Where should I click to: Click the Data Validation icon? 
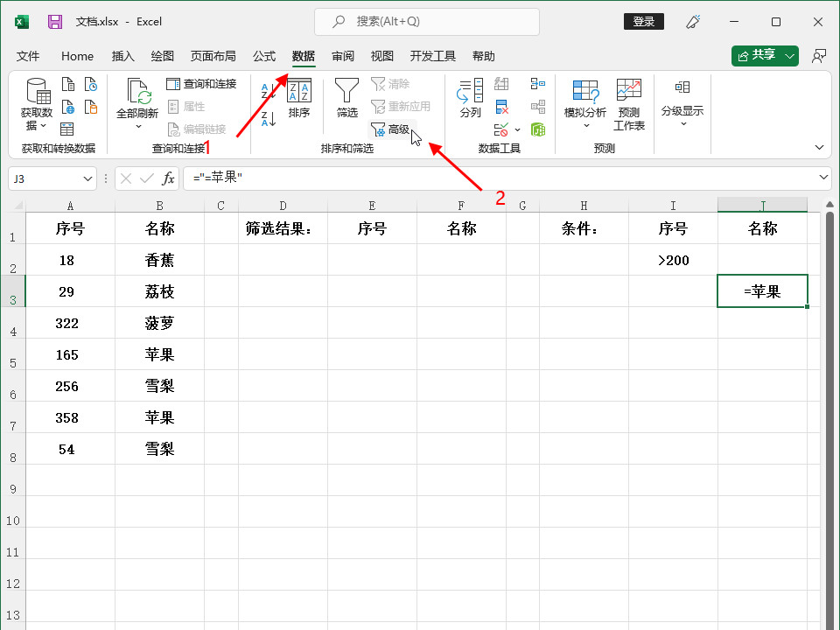501,129
